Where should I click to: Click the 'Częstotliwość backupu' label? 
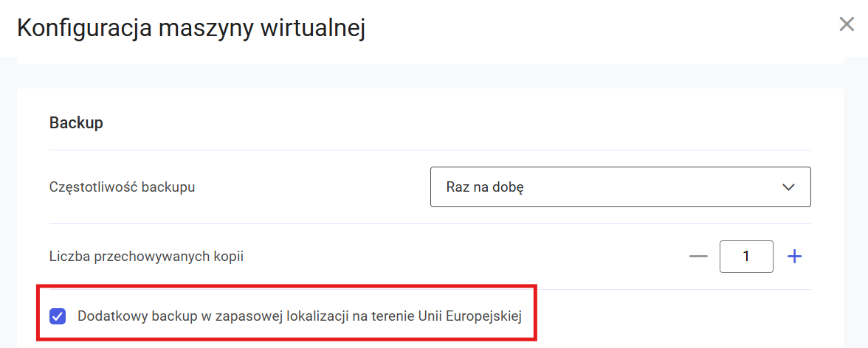(122, 187)
